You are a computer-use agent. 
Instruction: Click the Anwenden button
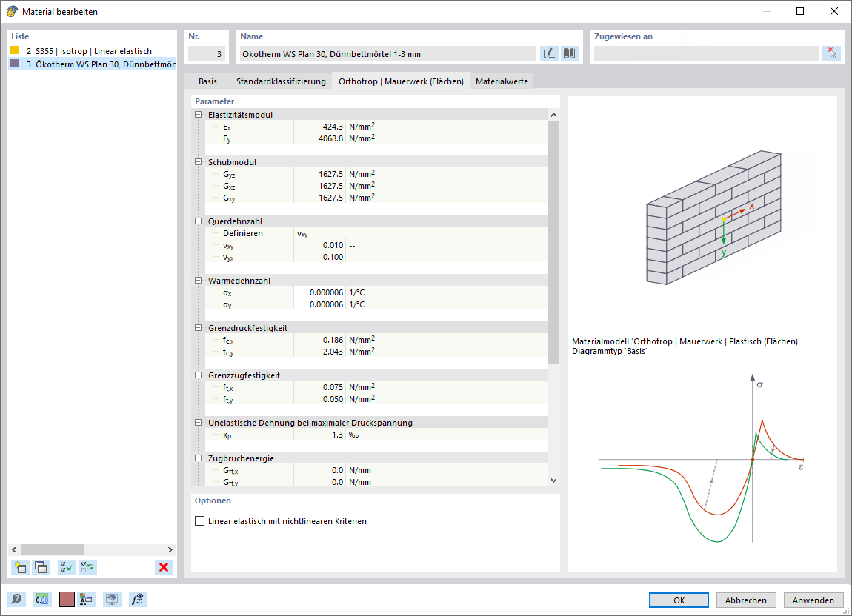813,600
